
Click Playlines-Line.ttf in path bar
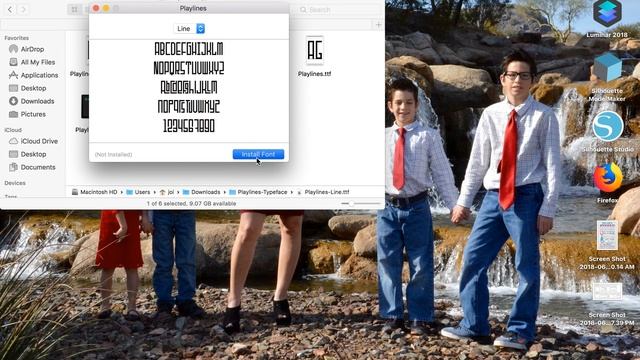coord(323,192)
